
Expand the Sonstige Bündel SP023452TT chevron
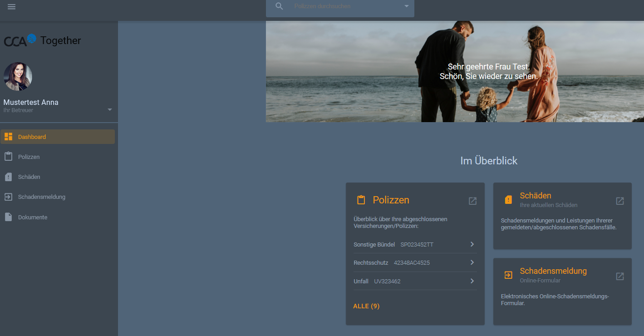click(x=472, y=244)
